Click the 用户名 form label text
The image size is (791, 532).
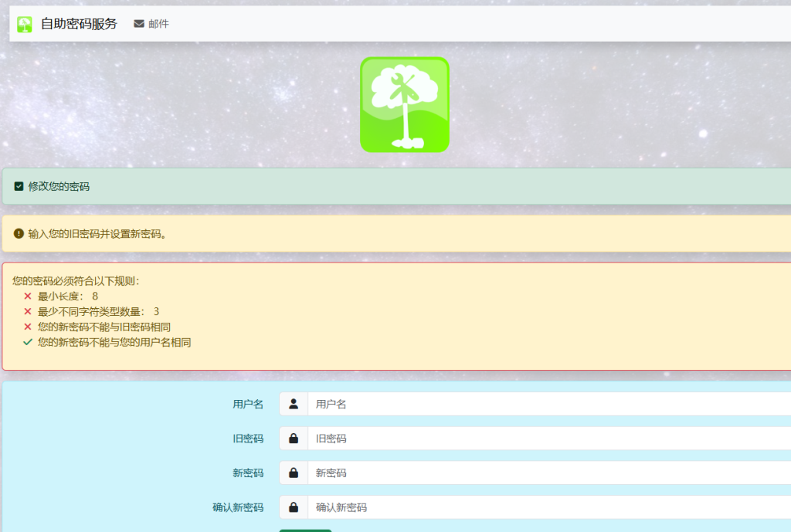[248, 404]
